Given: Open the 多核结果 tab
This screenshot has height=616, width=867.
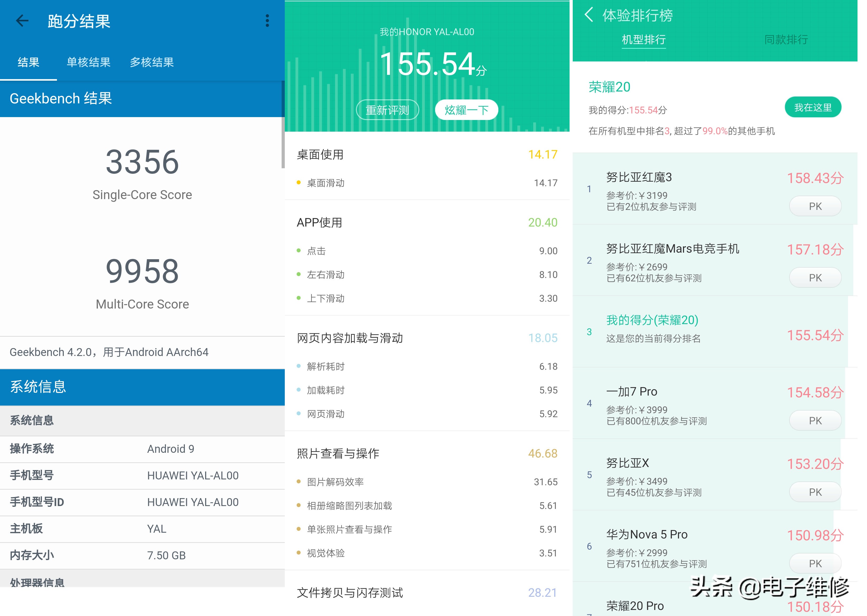Looking at the screenshot, I should [x=152, y=62].
